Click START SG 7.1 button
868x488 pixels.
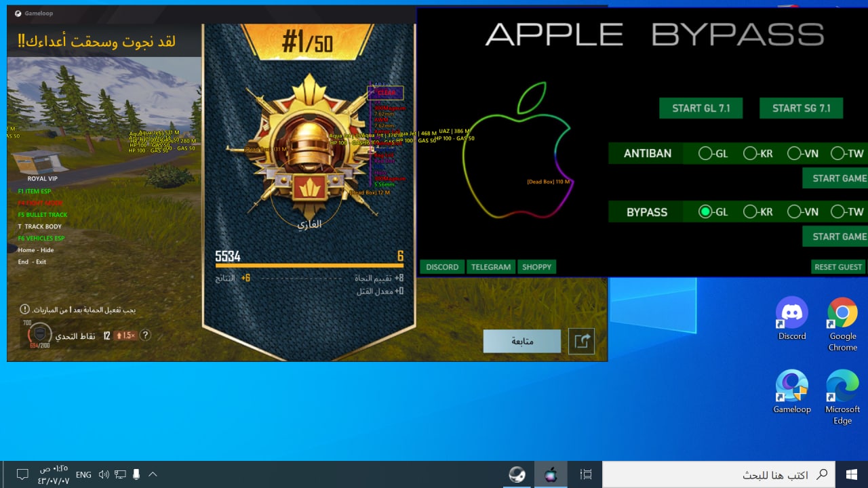802,108
